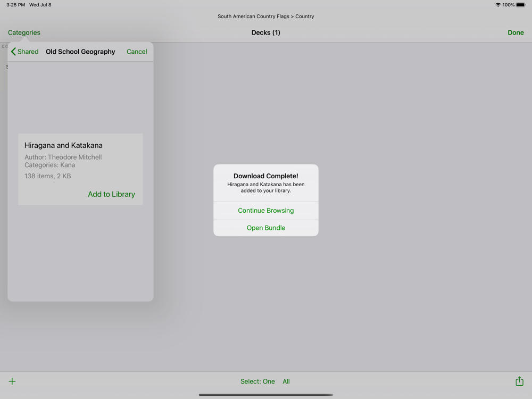Viewport: 532px width, 399px height.
Task: Select the Hiragana and Katakana bundle title
Action: point(63,145)
